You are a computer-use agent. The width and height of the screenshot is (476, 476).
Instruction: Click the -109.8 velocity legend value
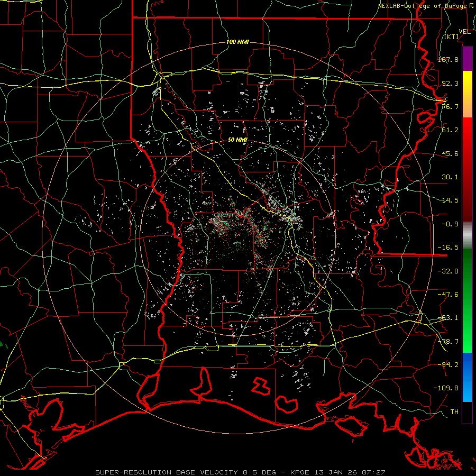click(x=446, y=388)
